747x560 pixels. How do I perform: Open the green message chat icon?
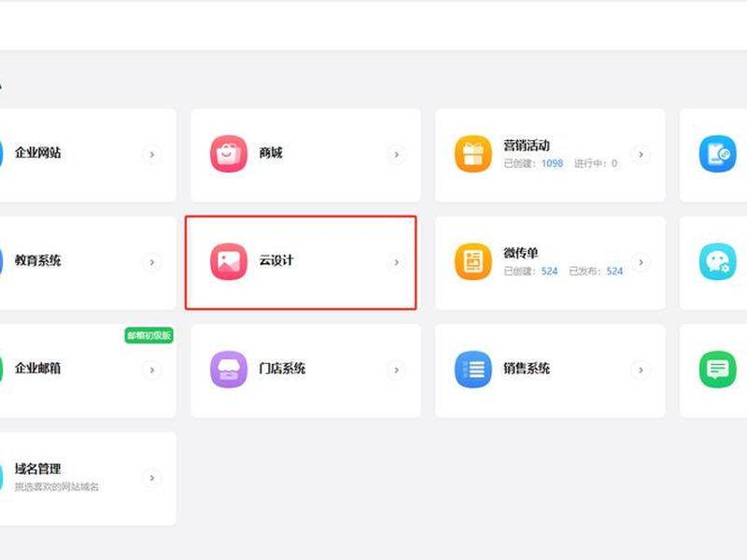pyautogui.click(x=717, y=369)
